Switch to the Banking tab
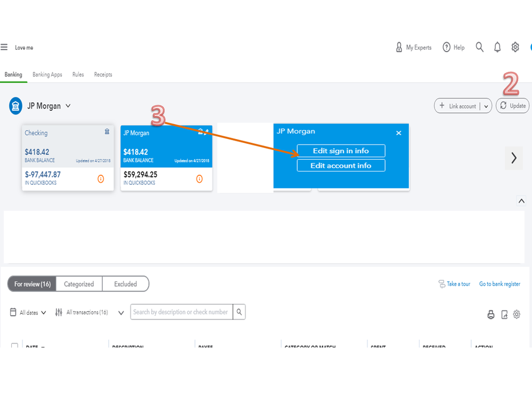532x399 pixels. [13, 74]
